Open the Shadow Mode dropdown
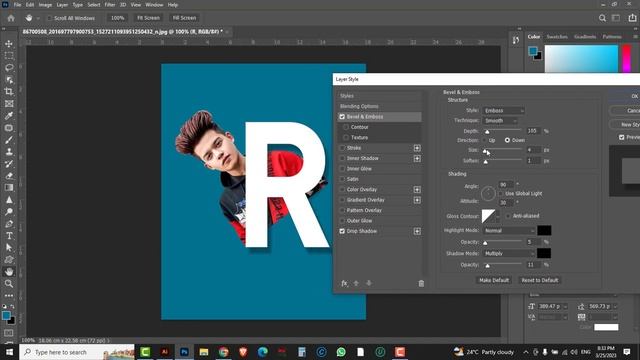Viewport: 640px width, 360px height. point(509,253)
